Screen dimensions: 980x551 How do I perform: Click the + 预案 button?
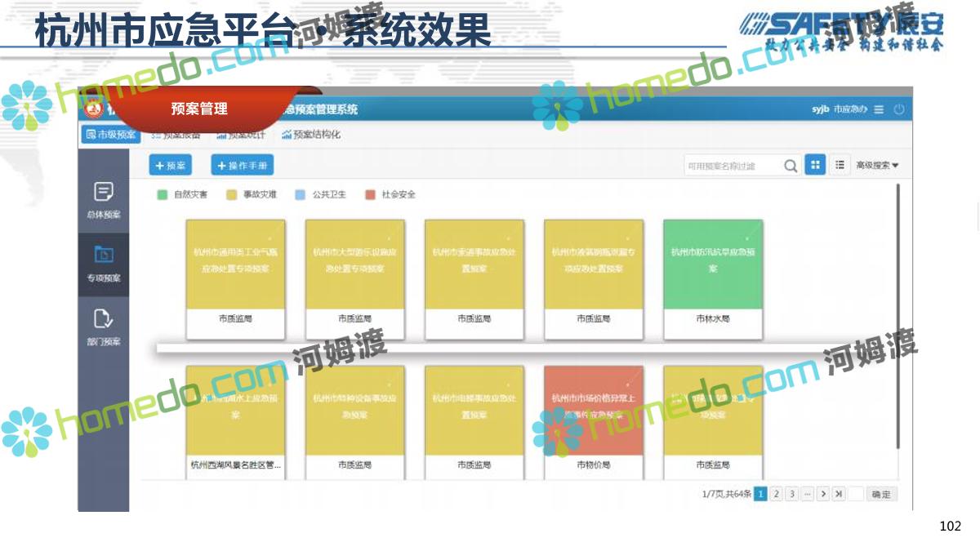[170, 166]
